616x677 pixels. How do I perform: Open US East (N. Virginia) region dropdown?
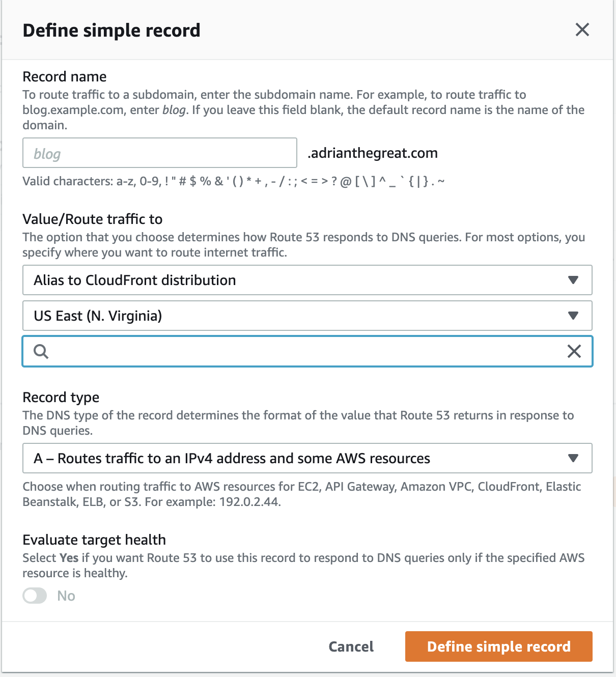307,316
